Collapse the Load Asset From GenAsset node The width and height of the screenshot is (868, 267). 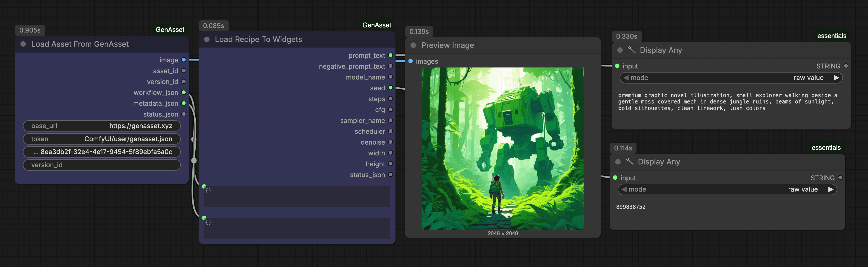point(23,44)
